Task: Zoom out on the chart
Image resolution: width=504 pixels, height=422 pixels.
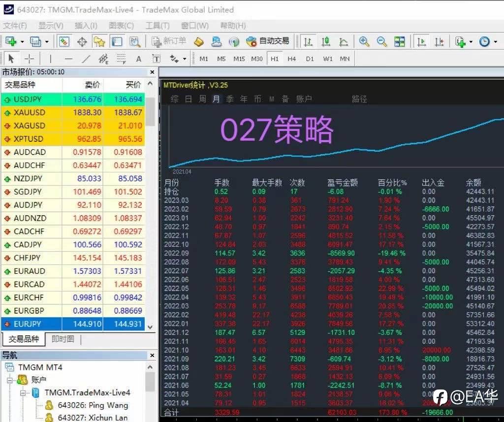Action: pyautogui.click(x=381, y=41)
